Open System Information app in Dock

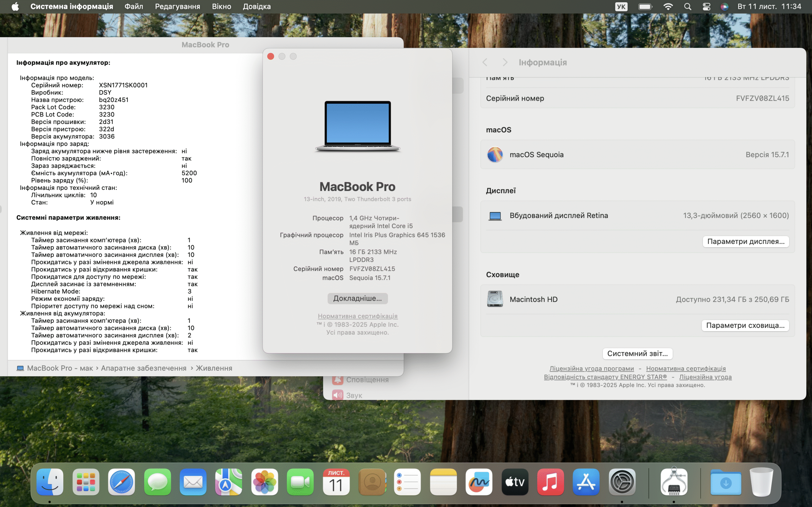click(x=674, y=482)
